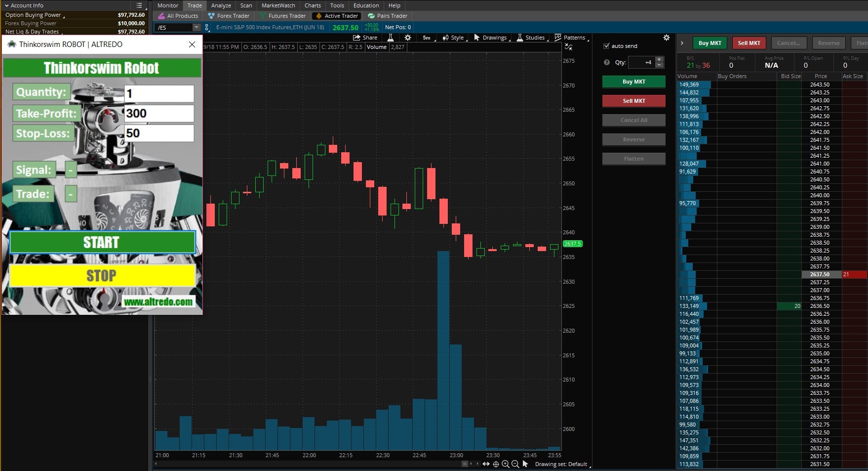Open chart settings gear in chart toolbar

point(407,38)
